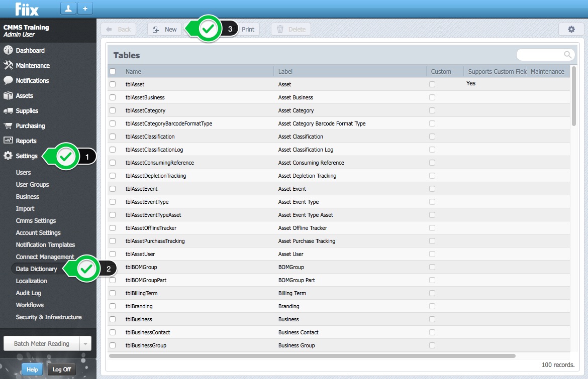Check the row checkbox for tblAssetCategory
The width and height of the screenshot is (588, 379).
[113, 110]
